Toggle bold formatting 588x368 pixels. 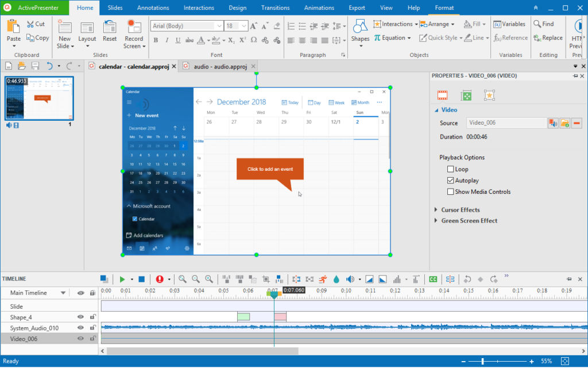156,40
